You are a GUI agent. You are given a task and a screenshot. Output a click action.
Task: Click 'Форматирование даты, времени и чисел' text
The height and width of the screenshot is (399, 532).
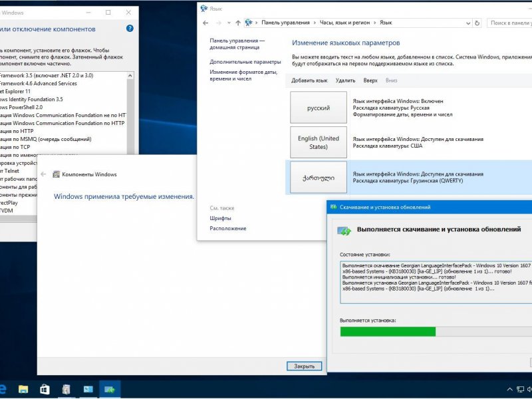[x=402, y=114]
